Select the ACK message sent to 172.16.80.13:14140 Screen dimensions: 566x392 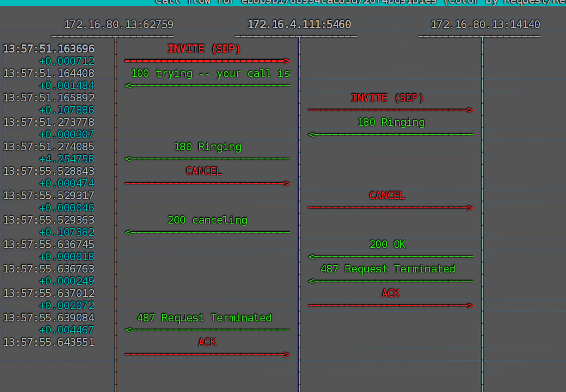tap(390, 293)
